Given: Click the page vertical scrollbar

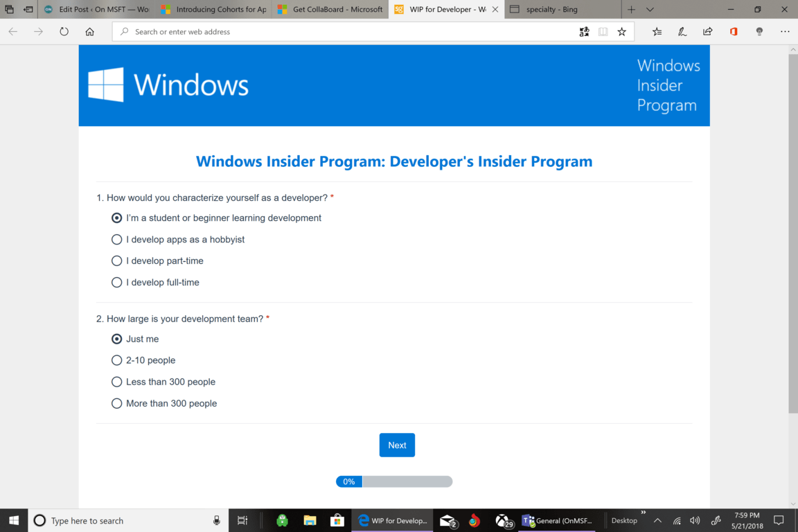Looking at the screenshot, I should click(793, 234).
